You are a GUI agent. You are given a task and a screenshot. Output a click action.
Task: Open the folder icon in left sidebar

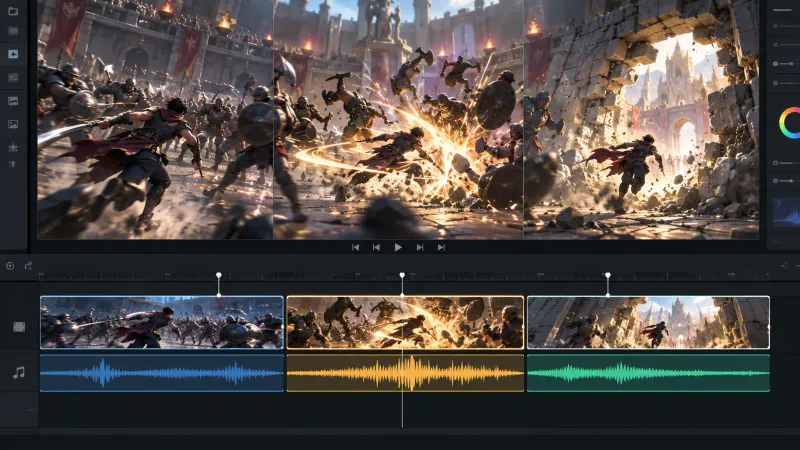coord(13,11)
